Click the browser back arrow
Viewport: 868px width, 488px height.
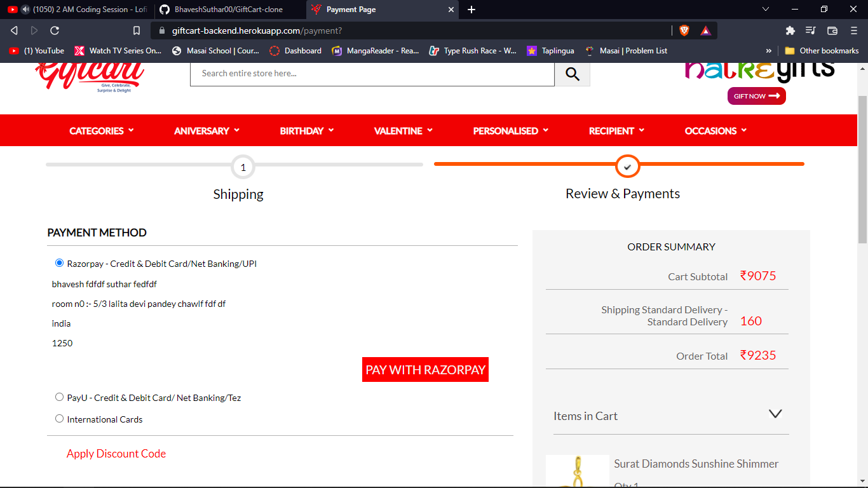pyautogui.click(x=14, y=30)
